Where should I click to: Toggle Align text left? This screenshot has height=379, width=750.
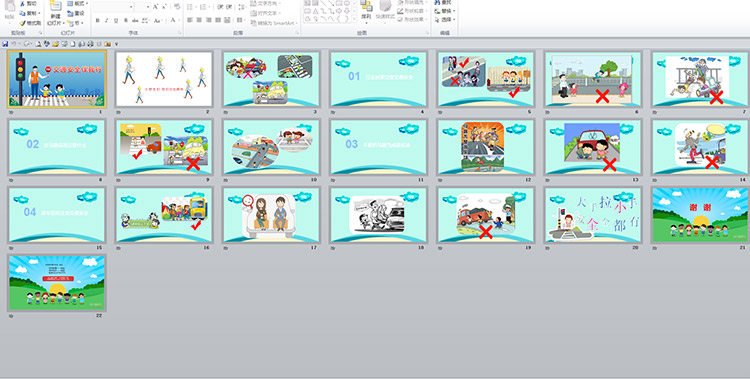(189, 20)
